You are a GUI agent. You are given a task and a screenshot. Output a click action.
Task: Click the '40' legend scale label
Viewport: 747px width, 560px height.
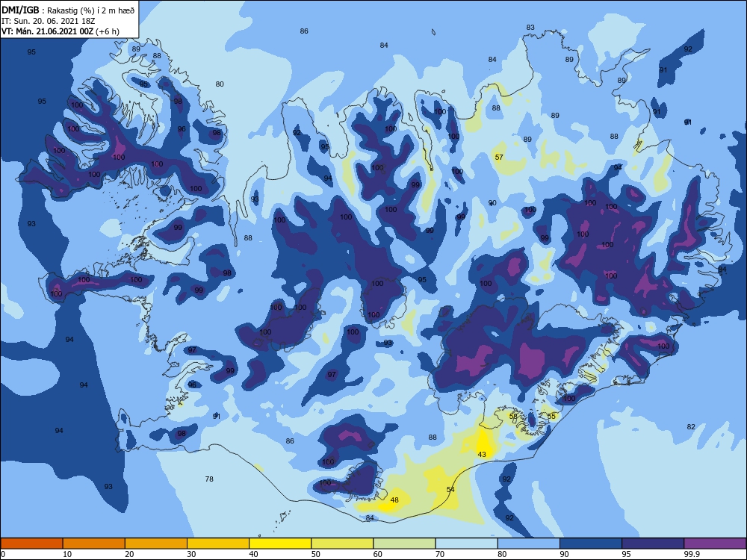[x=253, y=554]
